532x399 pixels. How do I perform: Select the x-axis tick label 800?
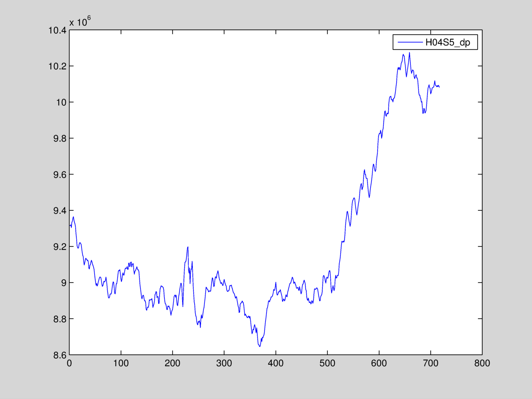(482, 363)
